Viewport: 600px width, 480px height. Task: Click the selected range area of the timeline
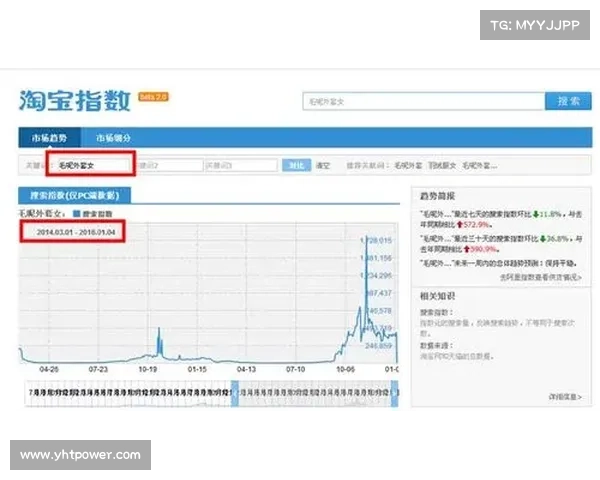point(315,393)
